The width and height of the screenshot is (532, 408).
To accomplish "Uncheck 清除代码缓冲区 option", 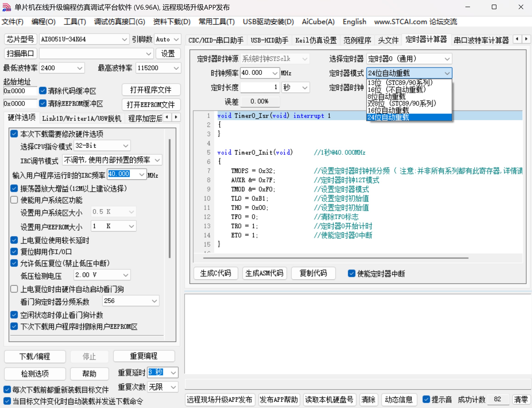I will coord(43,90).
